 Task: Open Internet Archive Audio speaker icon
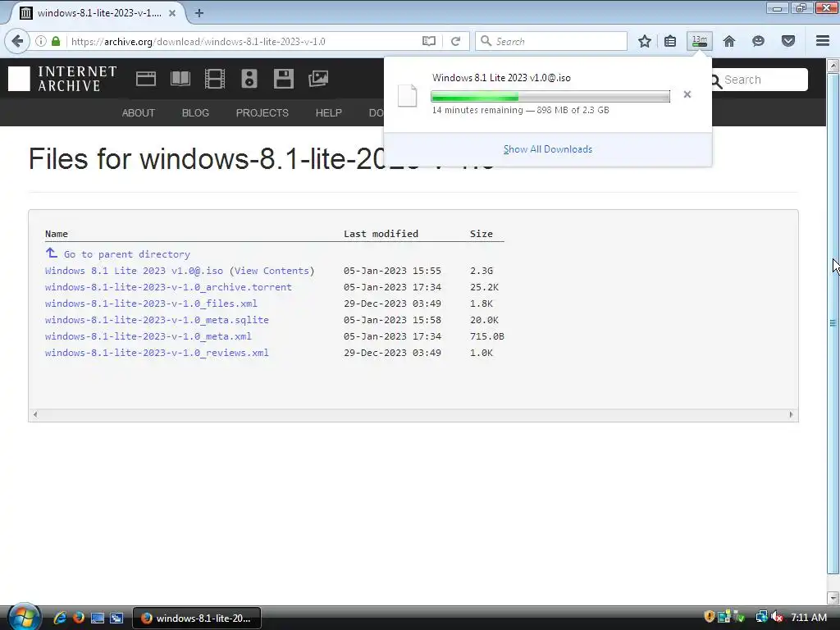249,79
